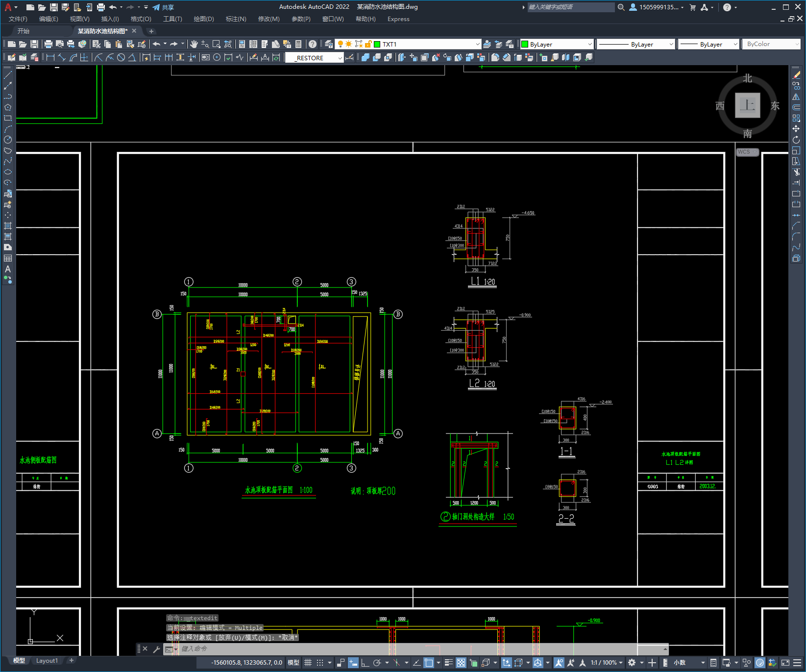Click the command line input field

pyautogui.click(x=416, y=649)
